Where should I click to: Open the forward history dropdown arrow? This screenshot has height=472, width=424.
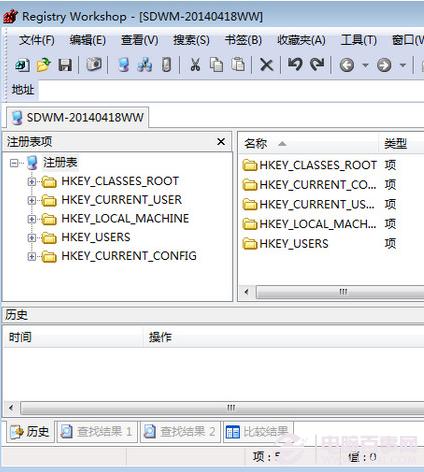click(403, 65)
